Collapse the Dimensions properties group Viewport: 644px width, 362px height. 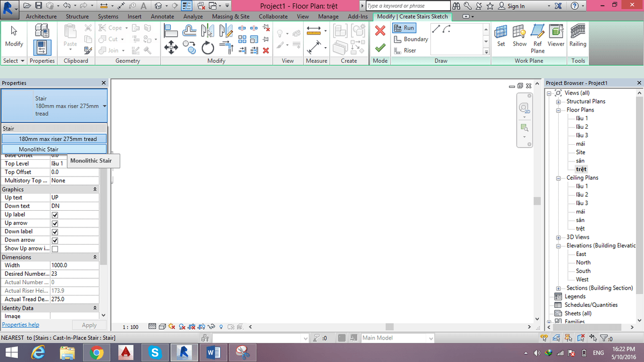point(95,257)
